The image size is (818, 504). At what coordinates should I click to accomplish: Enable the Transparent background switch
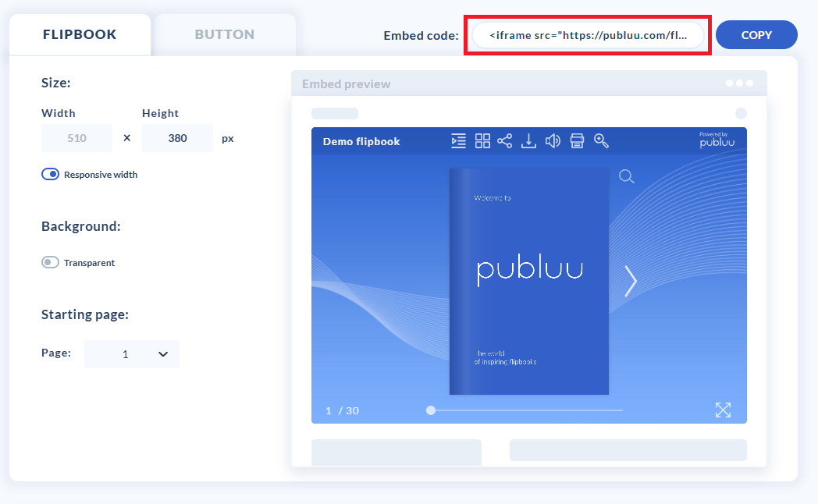[50, 262]
